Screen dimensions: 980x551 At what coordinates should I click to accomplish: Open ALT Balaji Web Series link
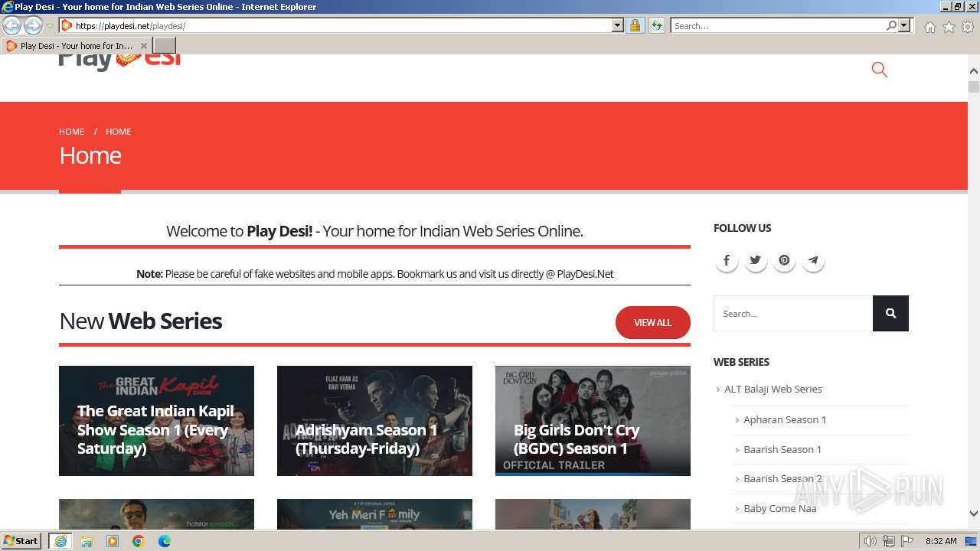[773, 389]
